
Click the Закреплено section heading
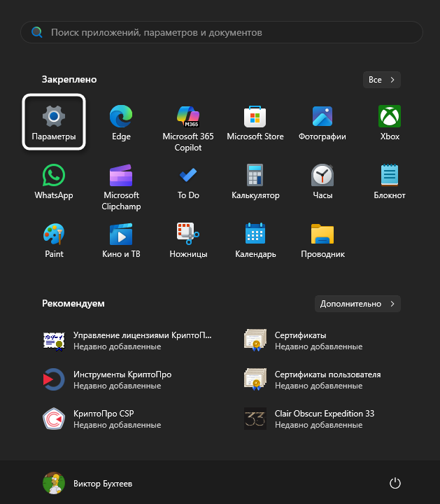tap(69, 79)
